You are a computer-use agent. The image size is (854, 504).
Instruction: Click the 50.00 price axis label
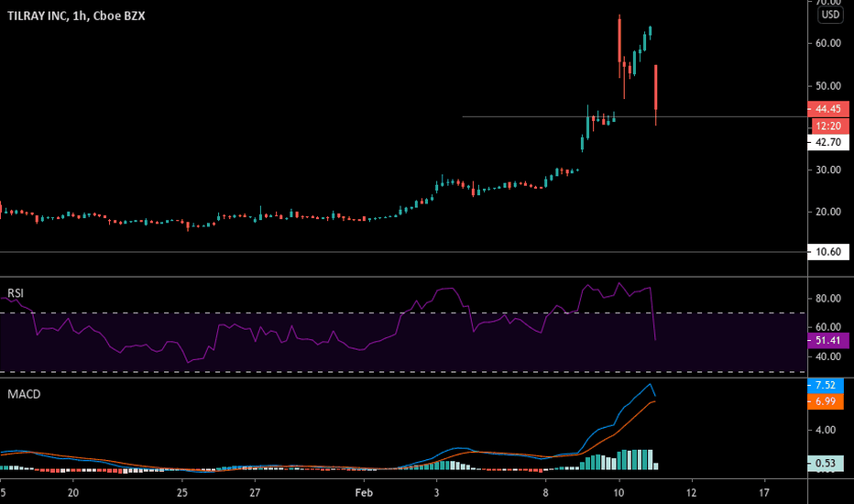(x=827, y=86)
